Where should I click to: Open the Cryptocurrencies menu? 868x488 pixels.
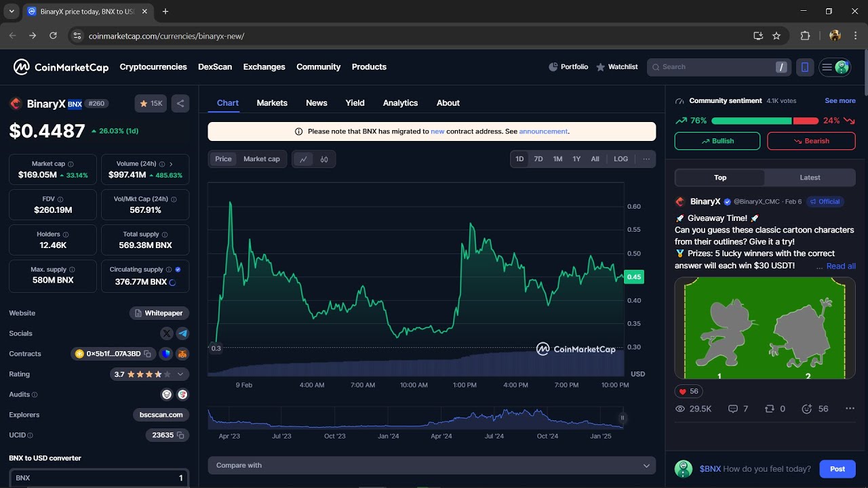click(x=153, y=67)
